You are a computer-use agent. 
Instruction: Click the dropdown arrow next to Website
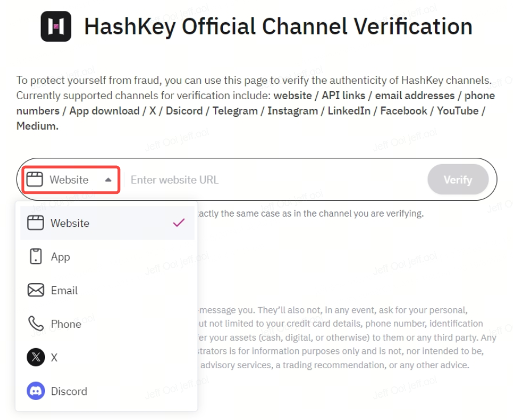pyautogui.click(x=108, y=180)
